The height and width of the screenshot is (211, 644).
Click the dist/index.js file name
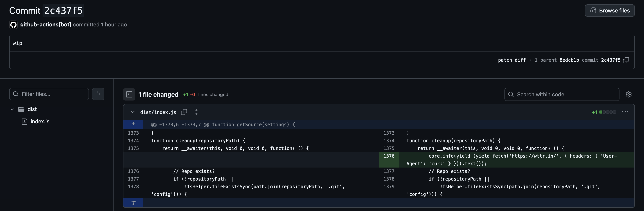158,112
